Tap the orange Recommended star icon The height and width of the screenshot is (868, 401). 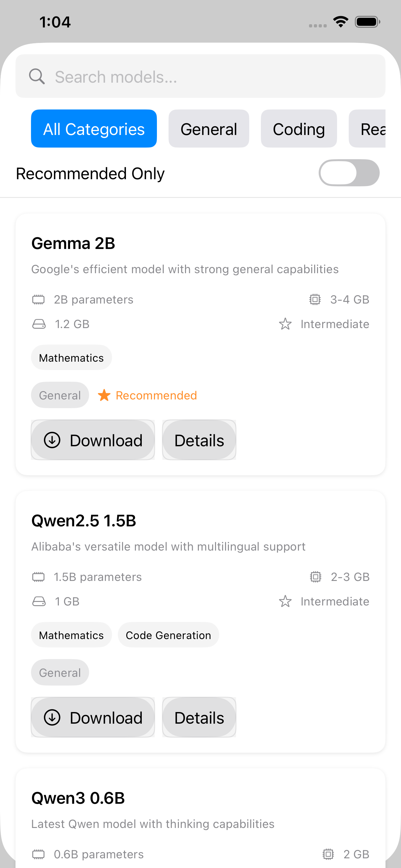click(x=104, y=395)
